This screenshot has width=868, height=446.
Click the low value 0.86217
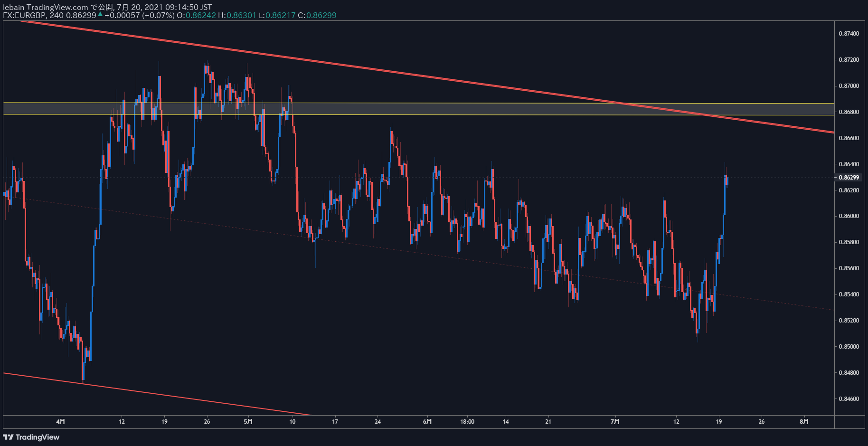(x=281, y=15)
